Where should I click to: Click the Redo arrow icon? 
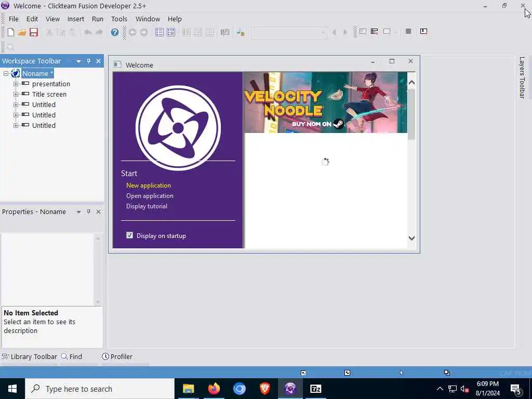coord(99,32)
